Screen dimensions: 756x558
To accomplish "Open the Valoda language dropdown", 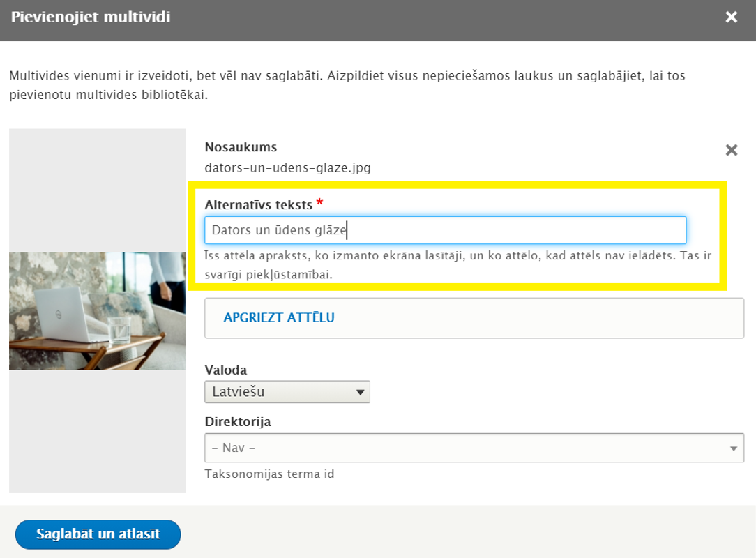I will [287, 391].
